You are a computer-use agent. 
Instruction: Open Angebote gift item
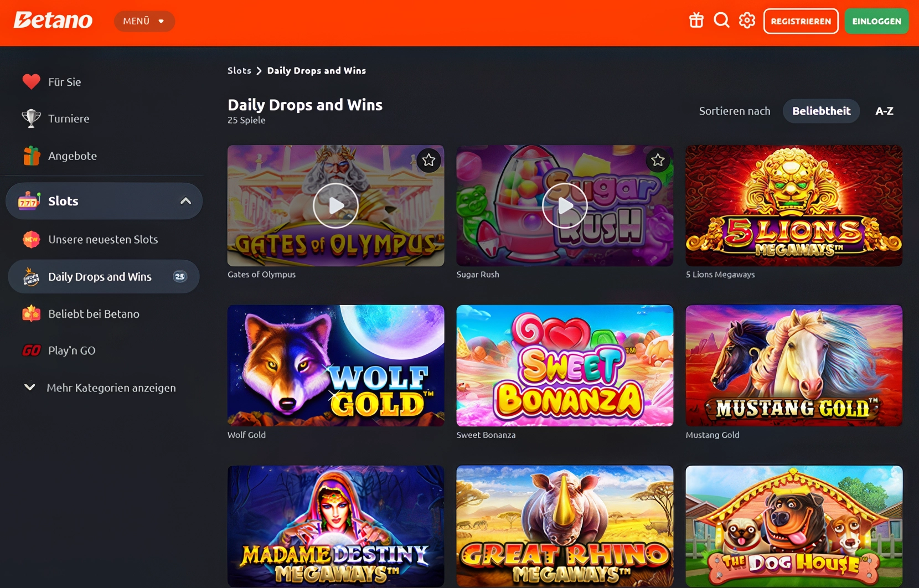(72, 156)
